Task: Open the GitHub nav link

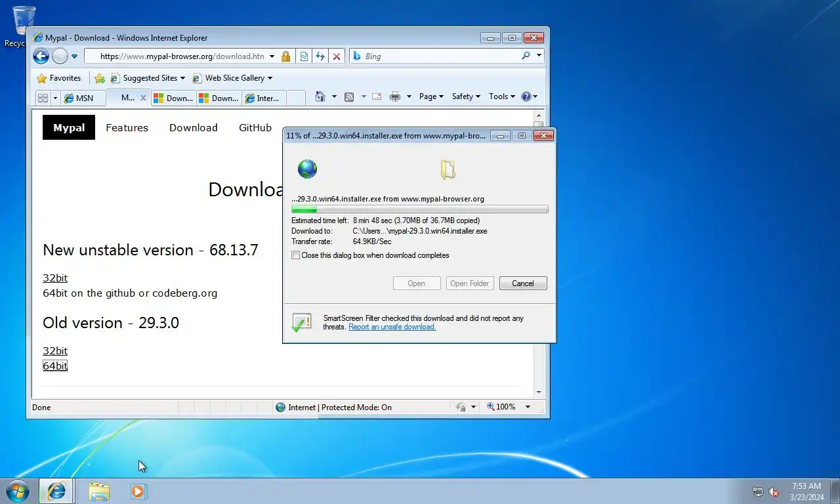Action: (255, 127)
